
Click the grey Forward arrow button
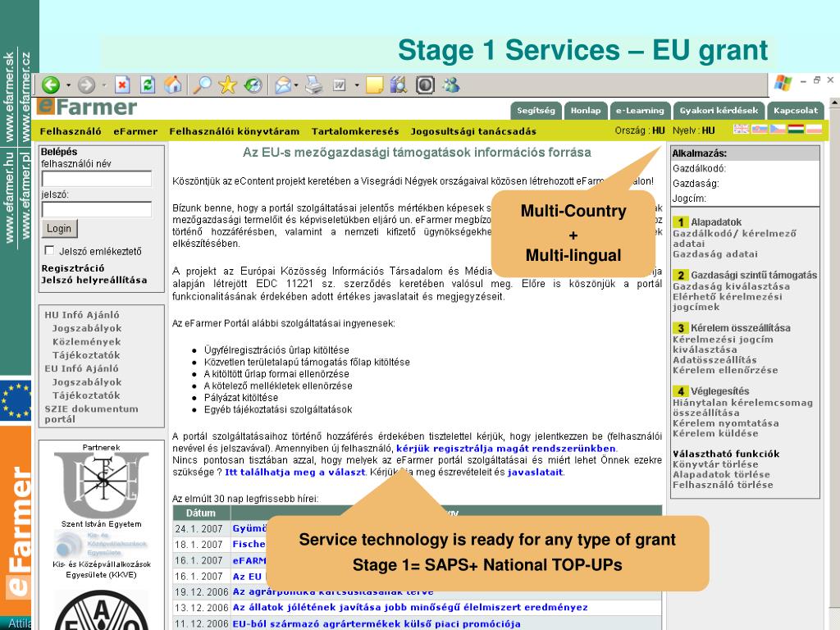86,84
